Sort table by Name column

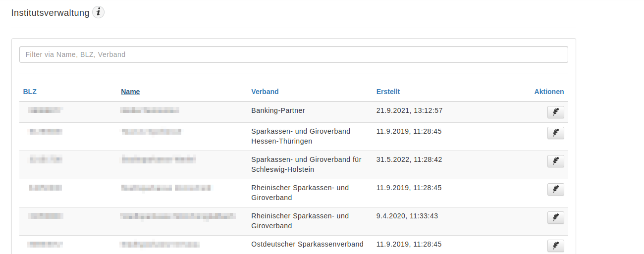pyautogui.click(x=130, y=92)
